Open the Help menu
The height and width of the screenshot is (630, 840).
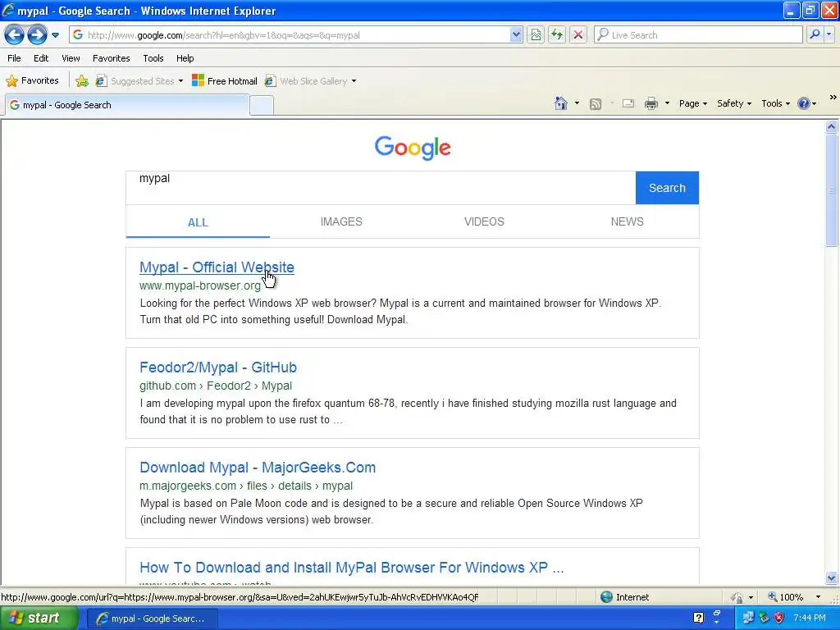185,58
